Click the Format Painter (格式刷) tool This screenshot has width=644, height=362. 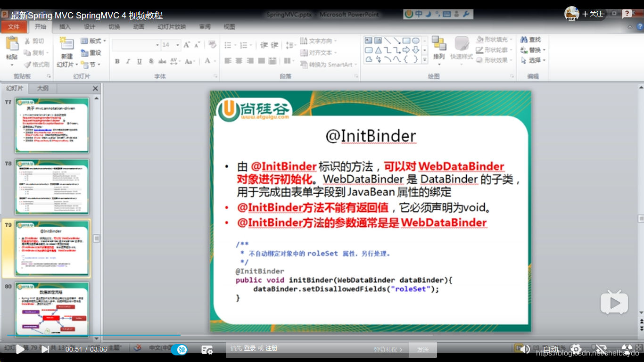(36, 65)
